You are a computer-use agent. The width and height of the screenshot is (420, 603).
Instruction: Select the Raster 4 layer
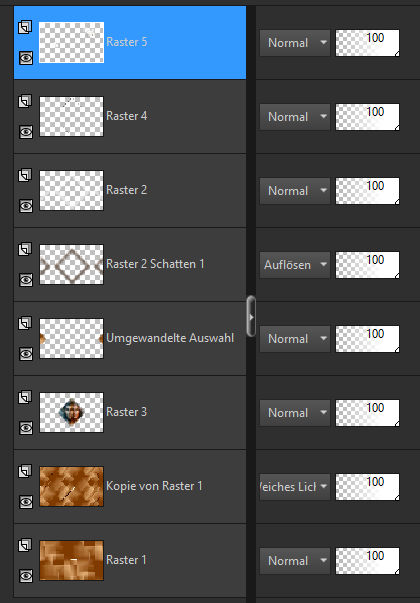click(130, 117)
